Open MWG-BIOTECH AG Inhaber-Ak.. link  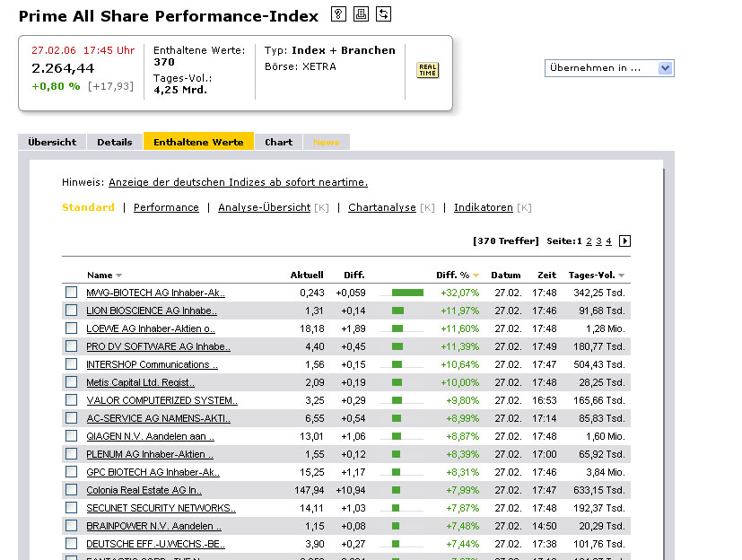click(156, 293)
